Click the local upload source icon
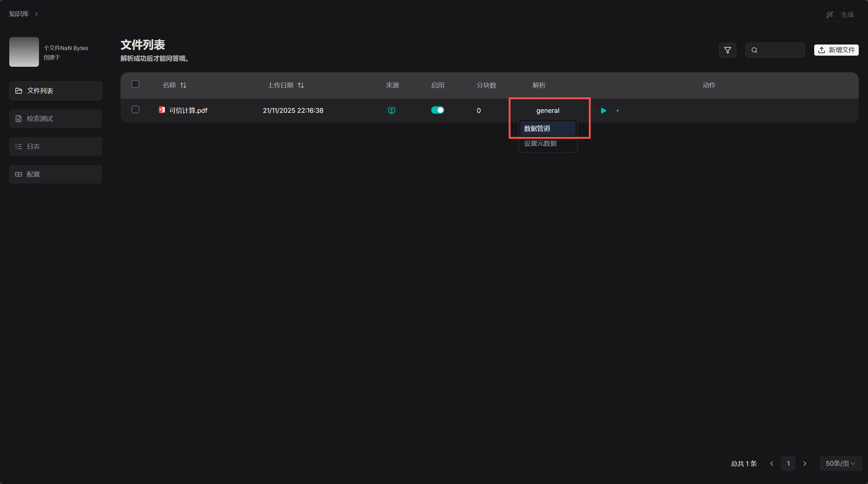The width and height of the screenshot is (868, 484). tap(392, 110)
